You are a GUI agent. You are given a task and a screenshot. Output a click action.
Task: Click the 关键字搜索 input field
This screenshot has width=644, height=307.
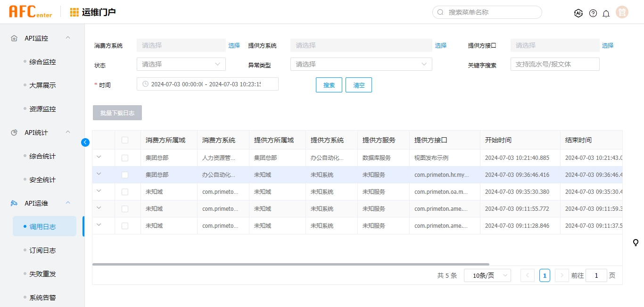tap(555, 64)
